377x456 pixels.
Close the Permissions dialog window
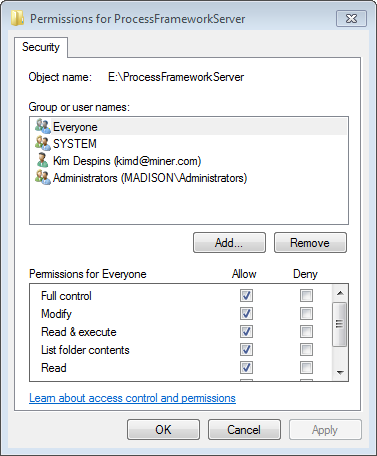[351, 18]
